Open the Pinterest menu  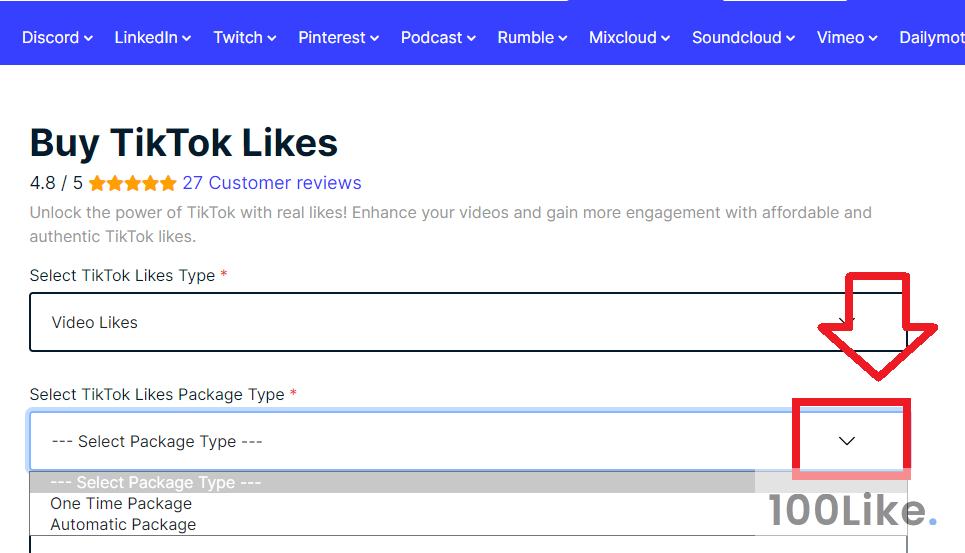[338, 38]
